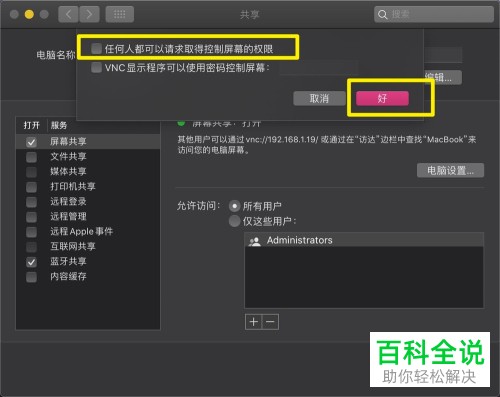Click the search field in toolbar

point(434,14)
